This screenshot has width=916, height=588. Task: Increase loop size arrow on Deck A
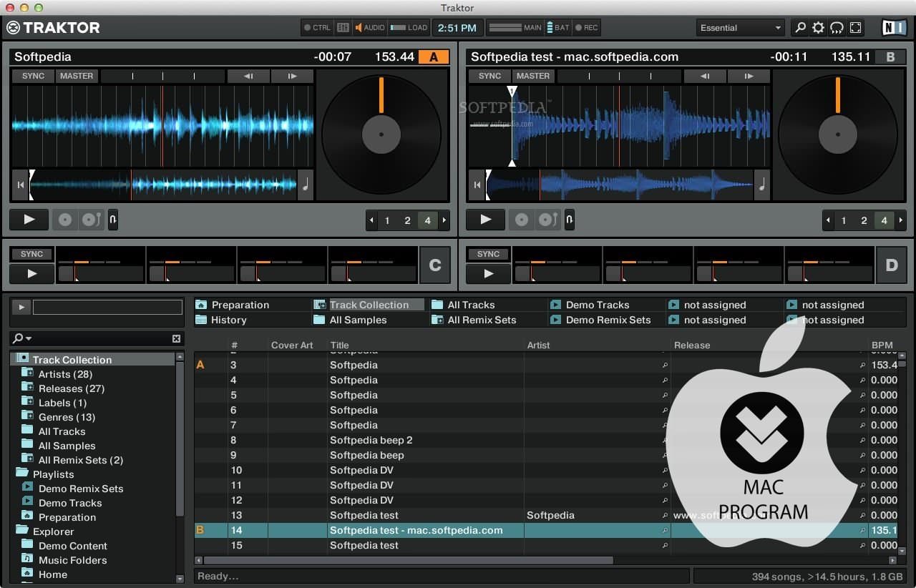pos(444,220)
